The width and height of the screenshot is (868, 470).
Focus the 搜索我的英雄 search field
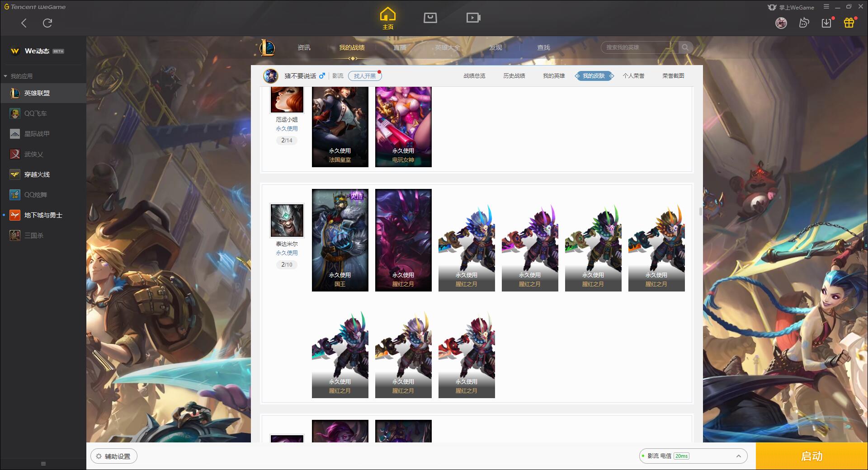click(640, 47)
